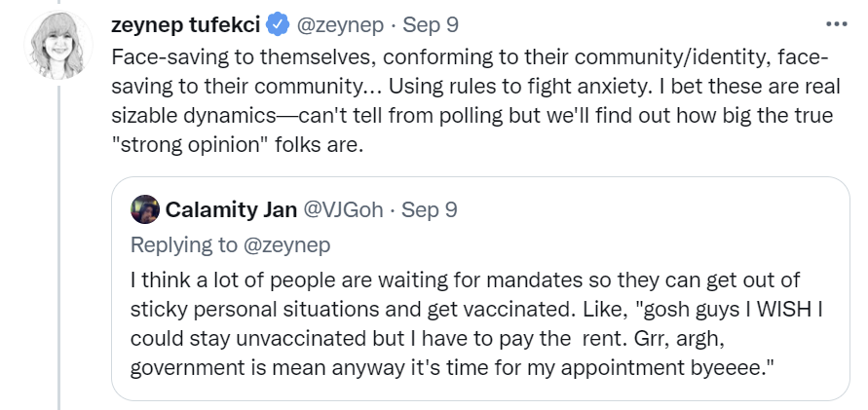The height and width of the screenshot is (410, 868).
Task: Open Calamity Jan's small avatar
Action: click(x=145, y=209)
